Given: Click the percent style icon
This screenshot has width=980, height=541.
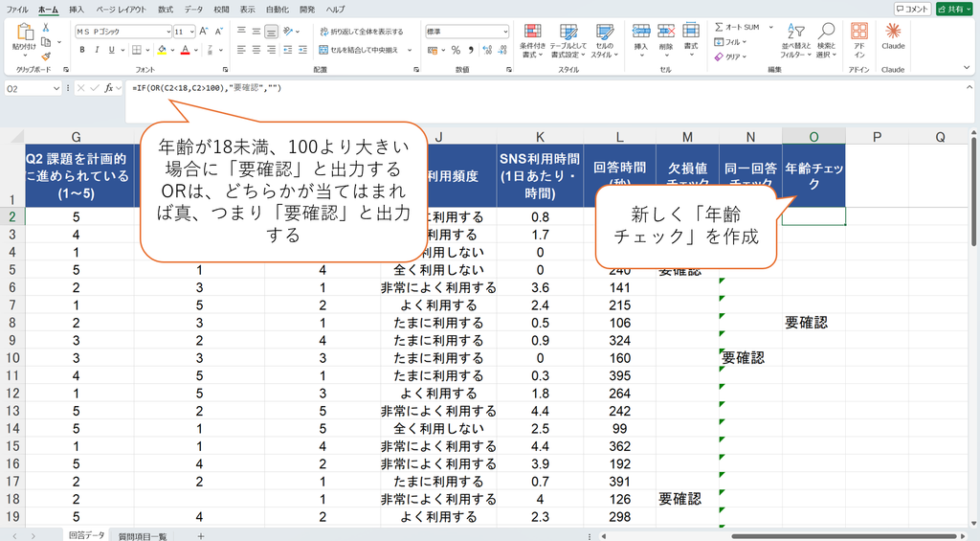Looking at the screenshot, I should coord(456,50).
